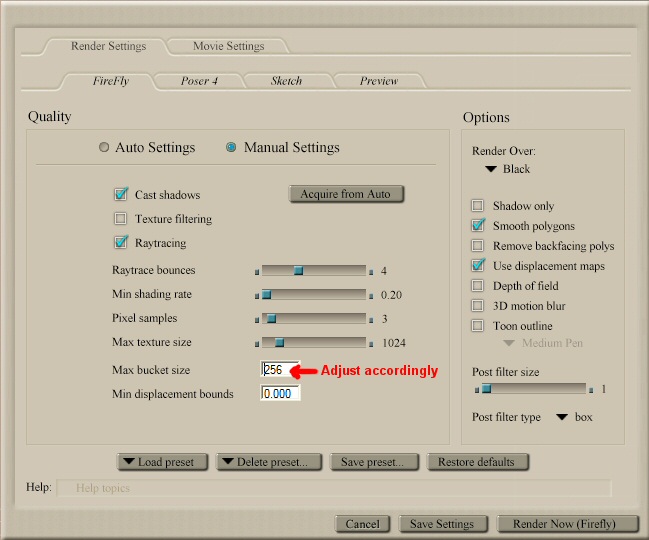Viewport: 649px width, 540px height.
Task: Open the Medium Pen toon outline dropdown
Action: pos(543,343)
